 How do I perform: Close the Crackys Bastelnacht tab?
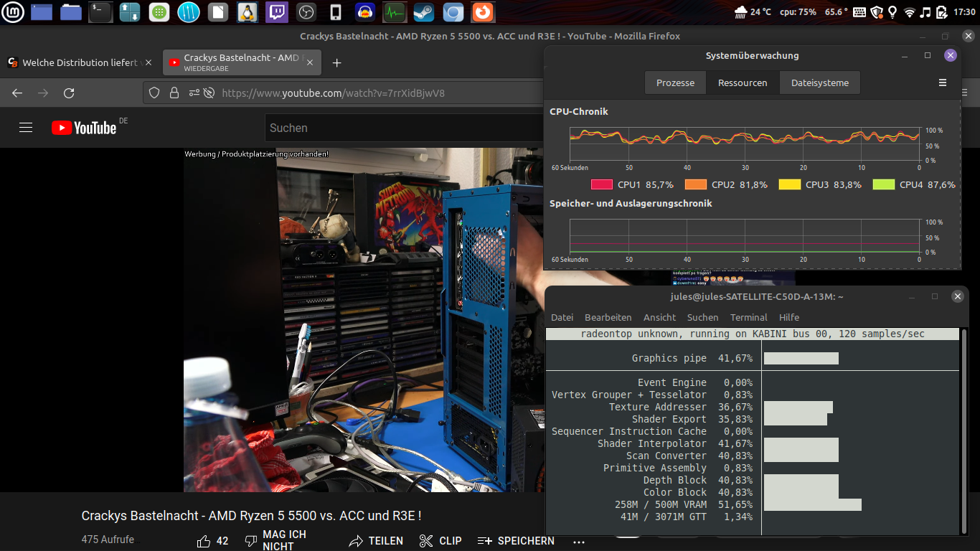311,63
